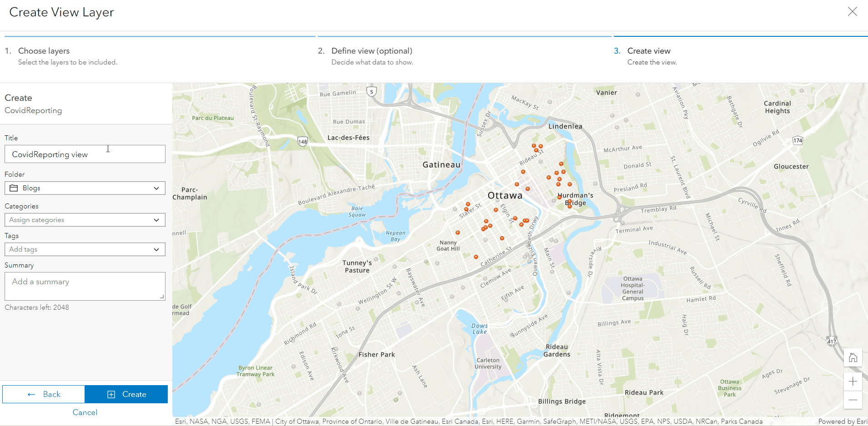Click the folder icon in the Folder field
The image size is (868, 426).
[14, 188]
